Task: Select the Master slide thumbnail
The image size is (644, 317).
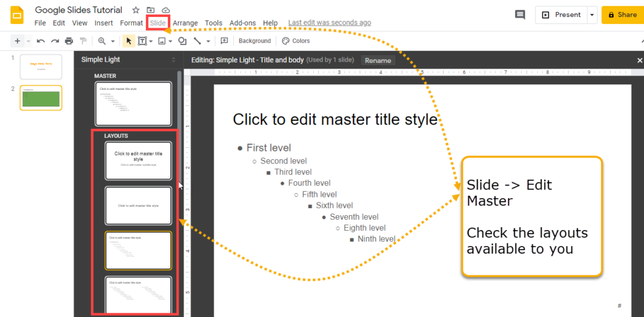Action: click(133, 104)
